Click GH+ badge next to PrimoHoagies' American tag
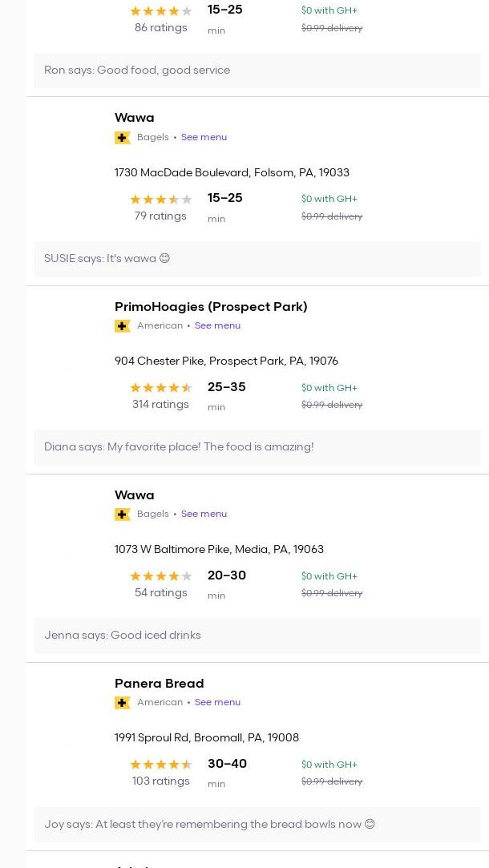The image size is (489, 868). tap(123, 326)
